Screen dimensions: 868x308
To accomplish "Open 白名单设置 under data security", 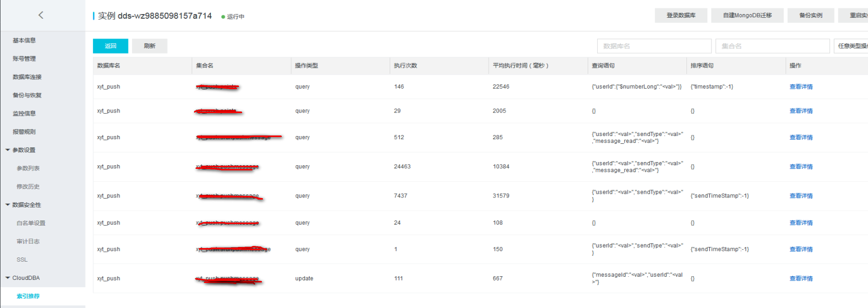I will pos(31,223).
